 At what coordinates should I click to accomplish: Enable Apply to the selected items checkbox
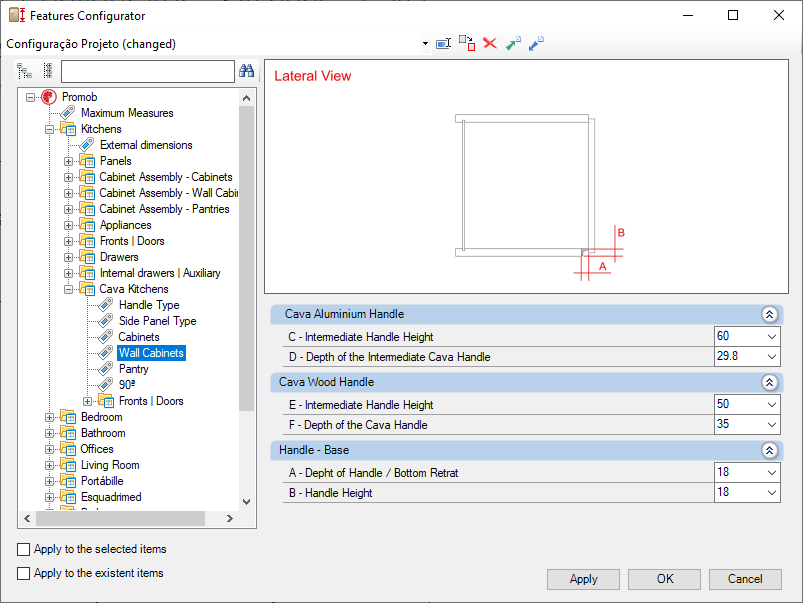(23, 549)
